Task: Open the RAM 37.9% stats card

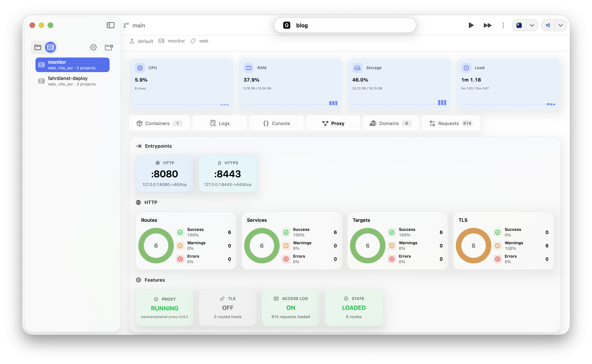Action: coord(290,84)
